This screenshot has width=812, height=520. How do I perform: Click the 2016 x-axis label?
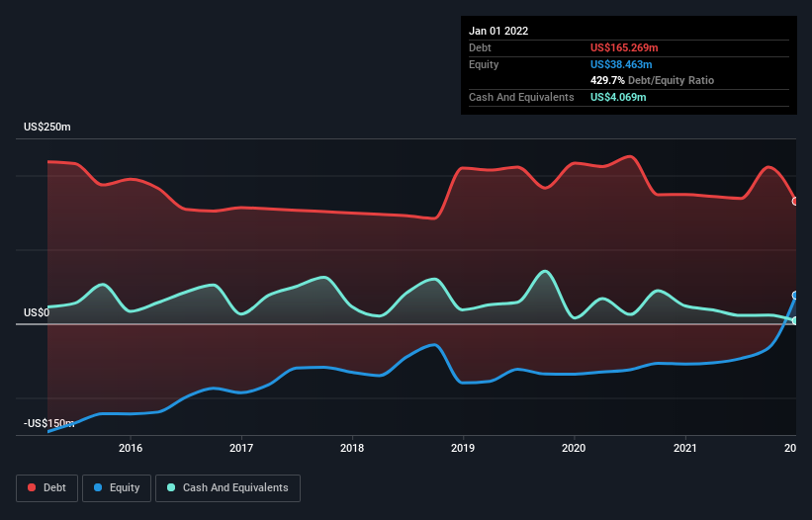(x=131, y=448)
